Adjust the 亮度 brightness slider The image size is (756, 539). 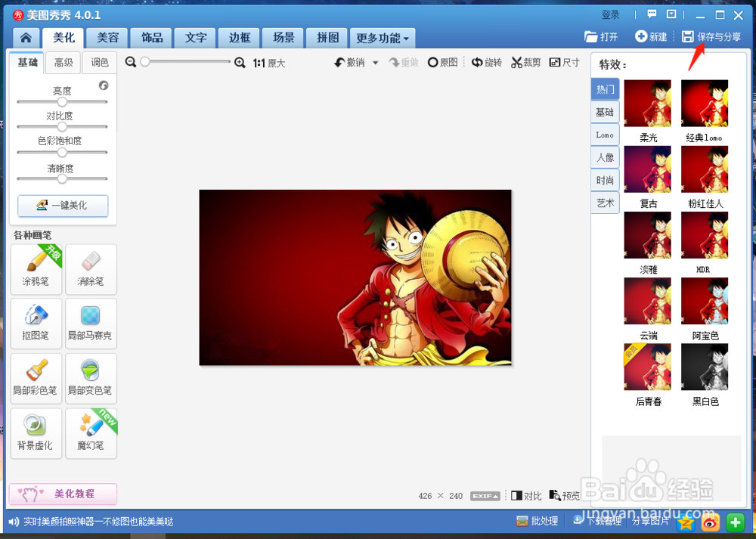click(62, 102)
